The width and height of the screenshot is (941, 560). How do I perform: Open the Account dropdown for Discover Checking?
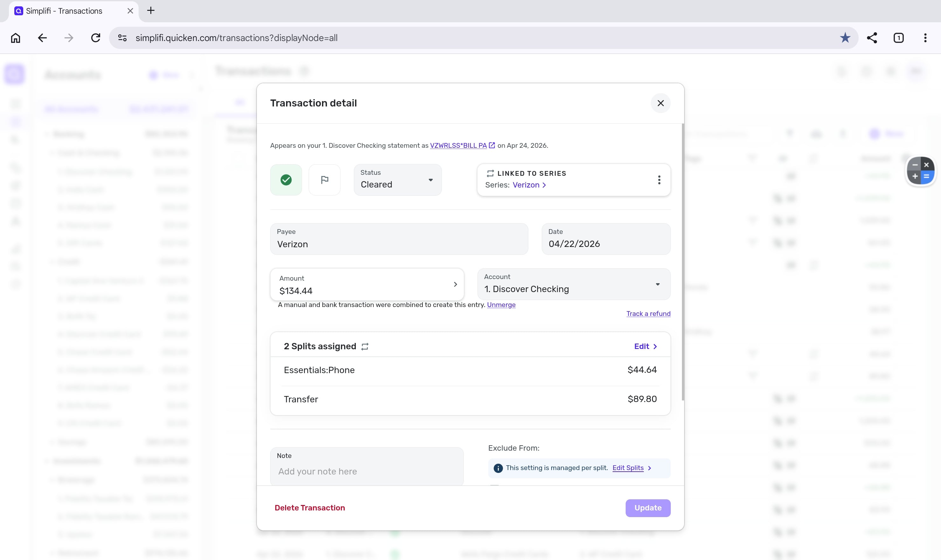[574, 284]
